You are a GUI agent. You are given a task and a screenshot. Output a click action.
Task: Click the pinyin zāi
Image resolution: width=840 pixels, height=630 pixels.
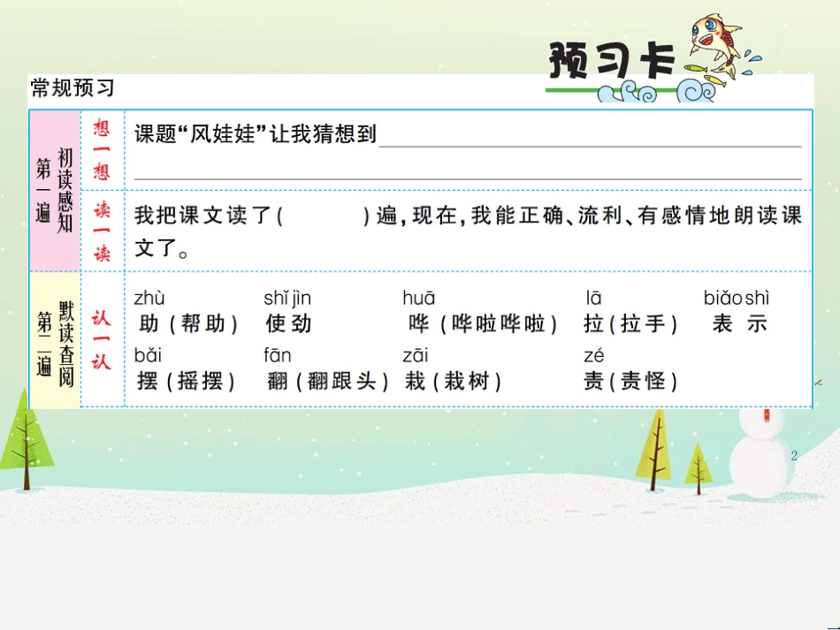click(x=416, y=355)
